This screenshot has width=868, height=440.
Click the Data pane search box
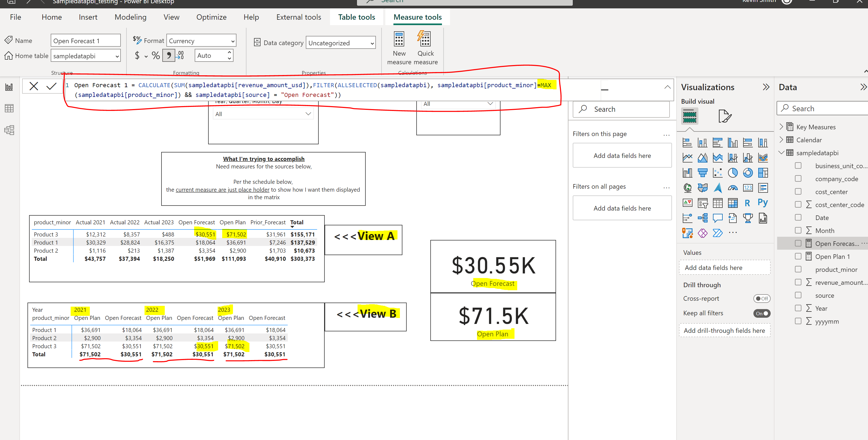[822, 108]
